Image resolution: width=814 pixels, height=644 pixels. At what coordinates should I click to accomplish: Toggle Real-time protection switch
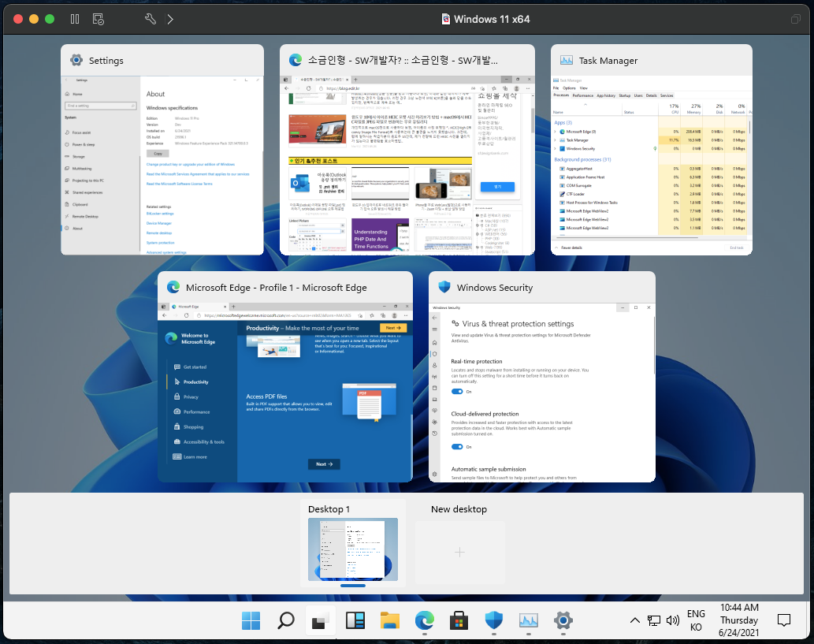tap(457, 392)
